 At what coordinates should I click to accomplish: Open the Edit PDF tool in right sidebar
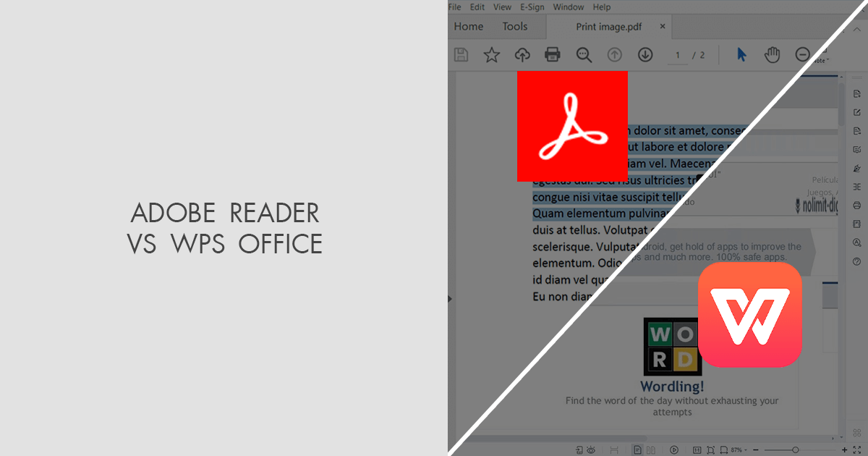(856, 112)
